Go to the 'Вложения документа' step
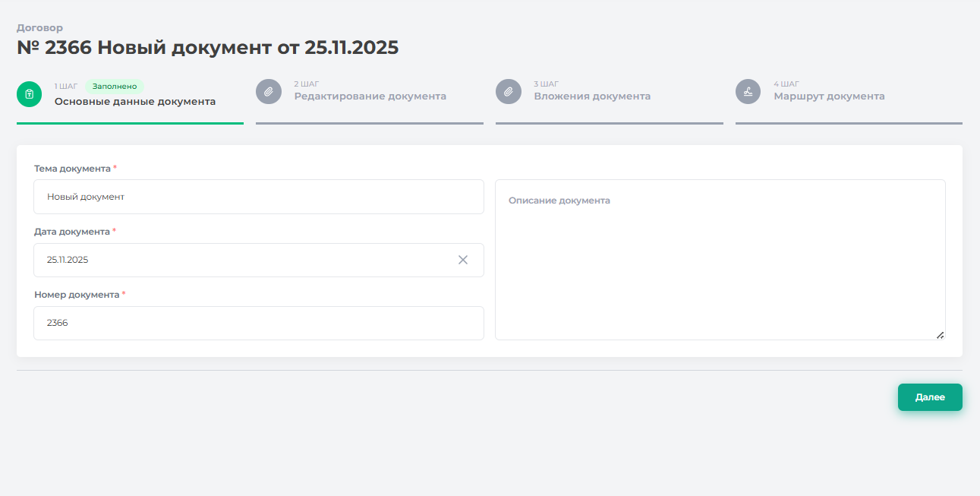Viewport: 980px width, 496px height. pos(591,96)
